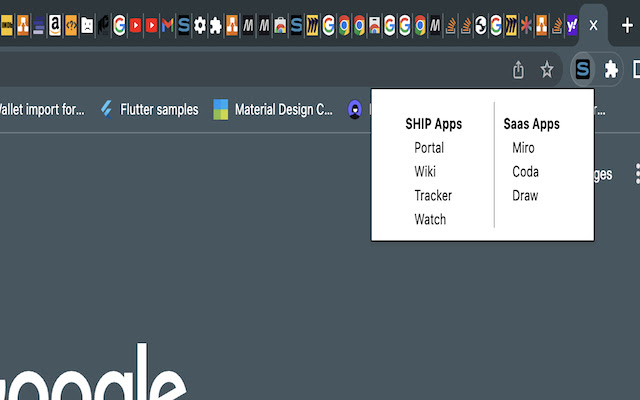The image size is (640, 400).
Task: Open the Flutter samples bookmark
Action: [x=150, y=109]
